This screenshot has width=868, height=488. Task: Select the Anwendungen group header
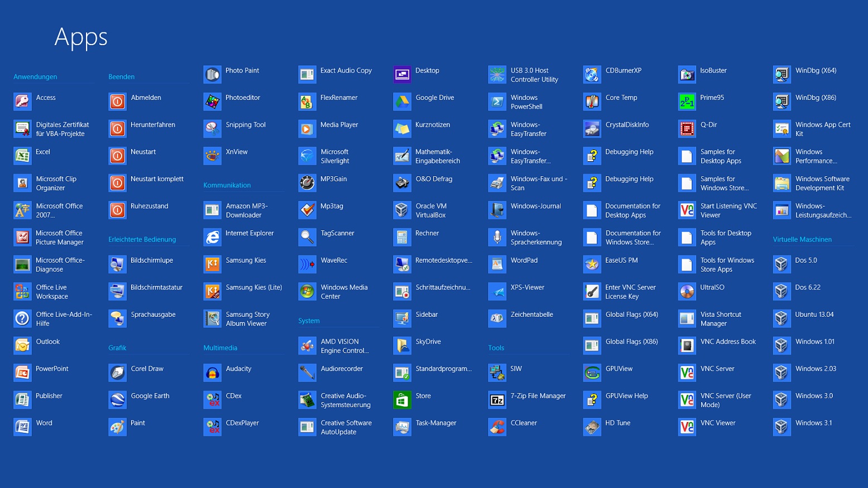coord(35,77)
